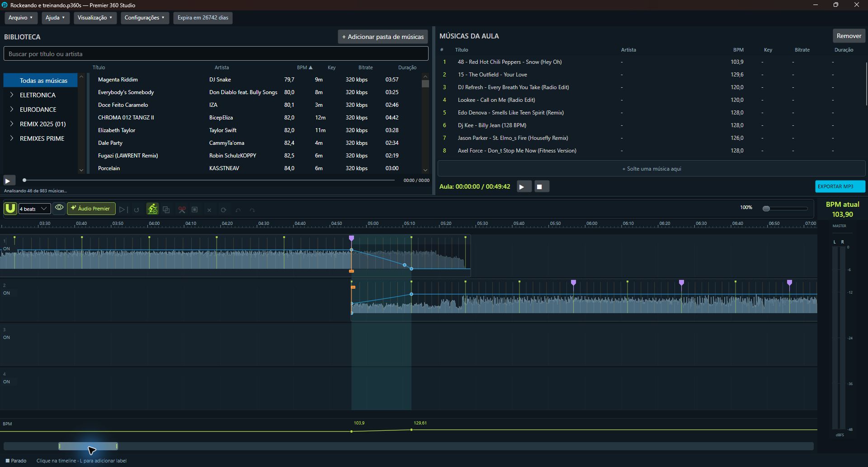Toggle the magnet snap button in timeline toolbar

[x=10, y=209]
